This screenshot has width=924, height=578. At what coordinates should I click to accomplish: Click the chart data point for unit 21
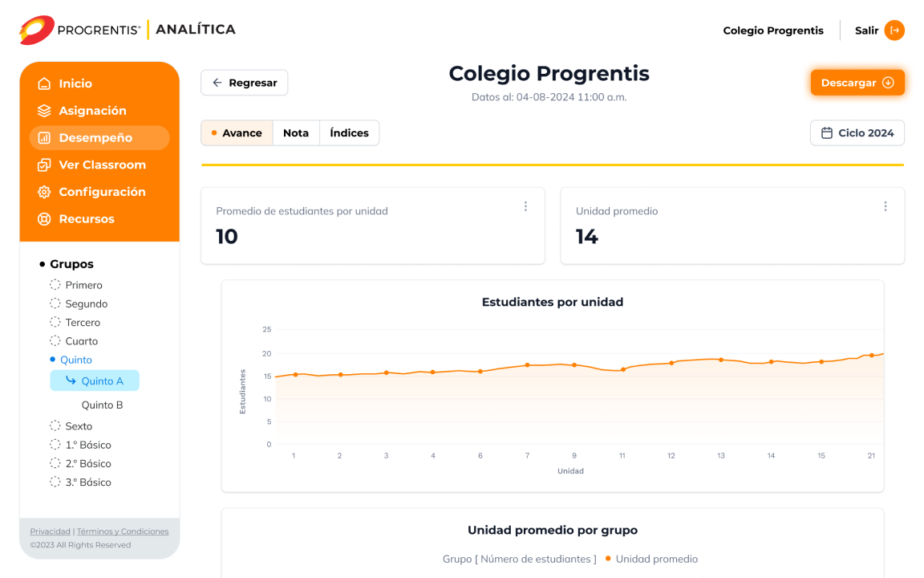(x=872, y=356)
